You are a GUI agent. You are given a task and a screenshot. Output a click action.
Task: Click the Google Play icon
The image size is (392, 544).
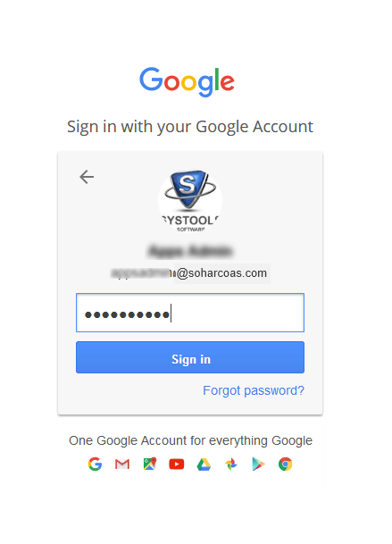(x=258, y=464)
